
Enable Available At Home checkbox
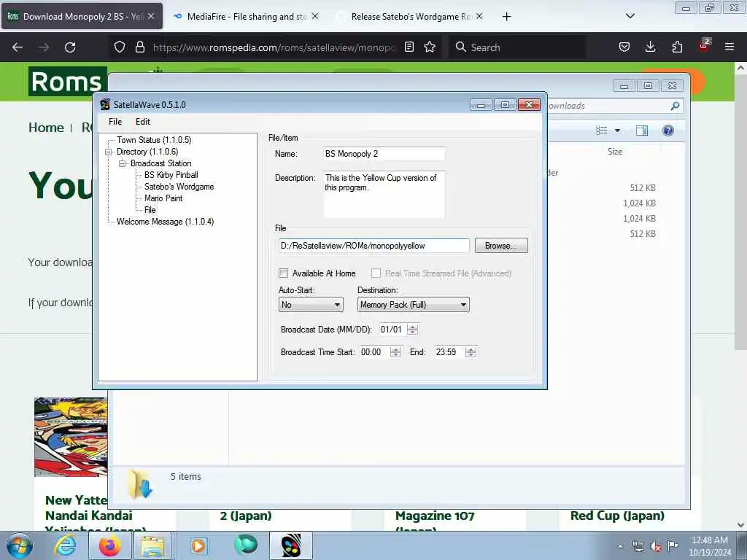coord(284,273)
